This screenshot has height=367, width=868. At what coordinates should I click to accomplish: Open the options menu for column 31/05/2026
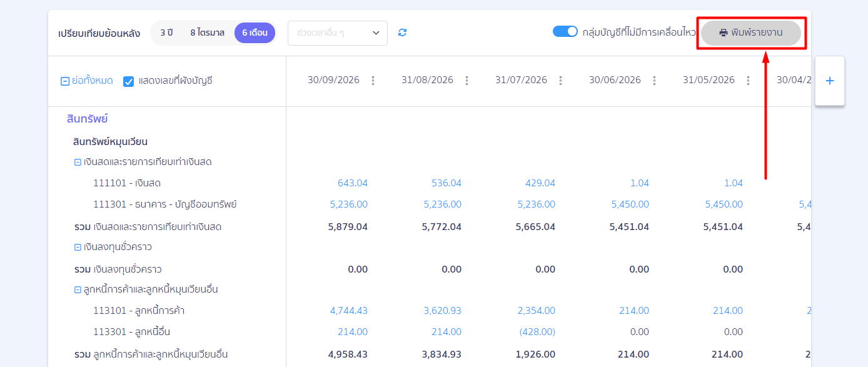[x=749, y=81]
